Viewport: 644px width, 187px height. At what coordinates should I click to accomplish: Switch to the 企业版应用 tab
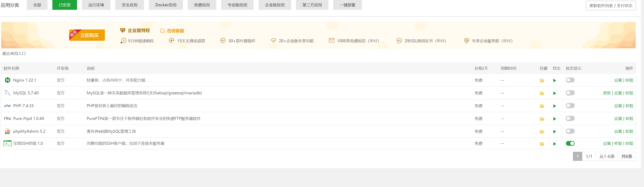275,5
